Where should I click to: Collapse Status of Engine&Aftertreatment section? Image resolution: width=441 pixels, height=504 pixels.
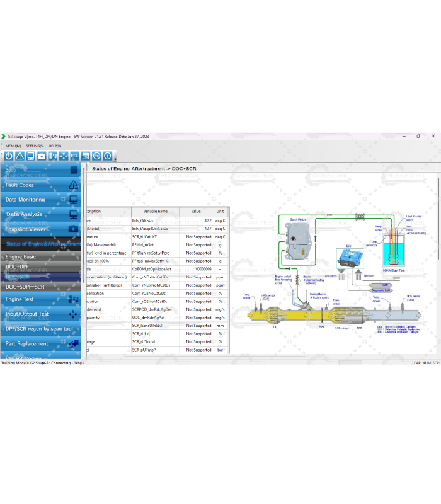tap(41, 244)
